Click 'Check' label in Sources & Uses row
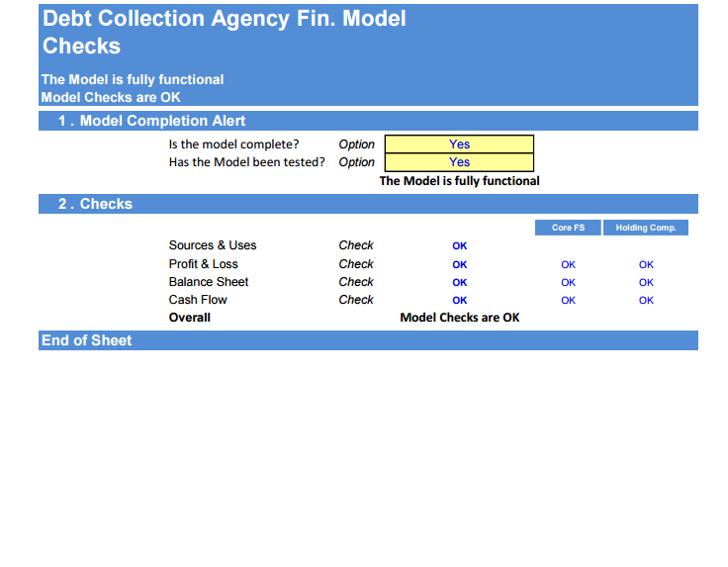The width and height of the screenshot is (728, 567). [x=356, y=245]
